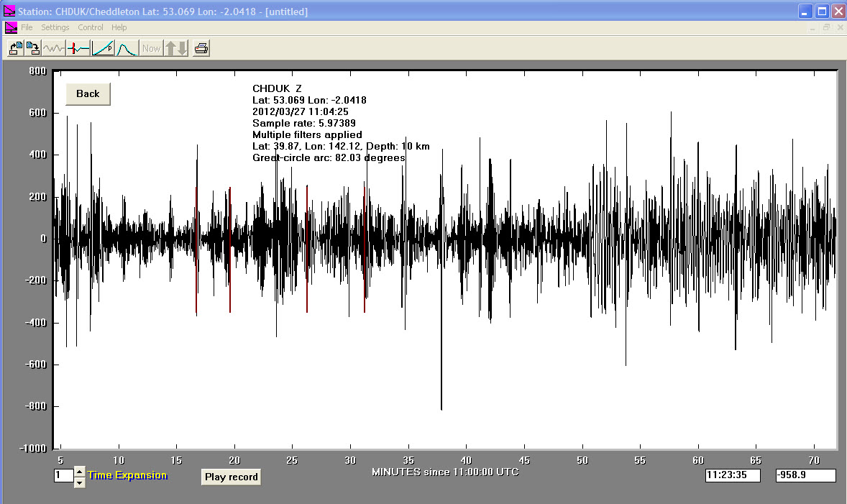
Task: Minimize the main application window
Action: click(805, 12)
